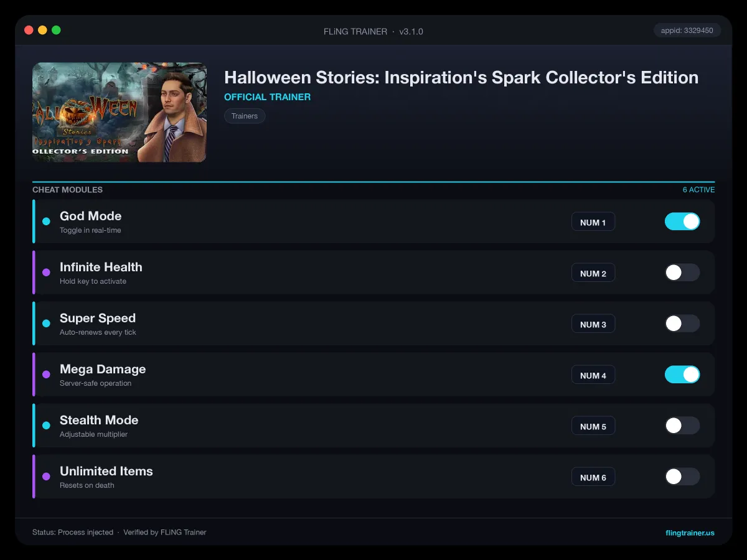Enable the Stealth Mode toggle

point(682,426)
